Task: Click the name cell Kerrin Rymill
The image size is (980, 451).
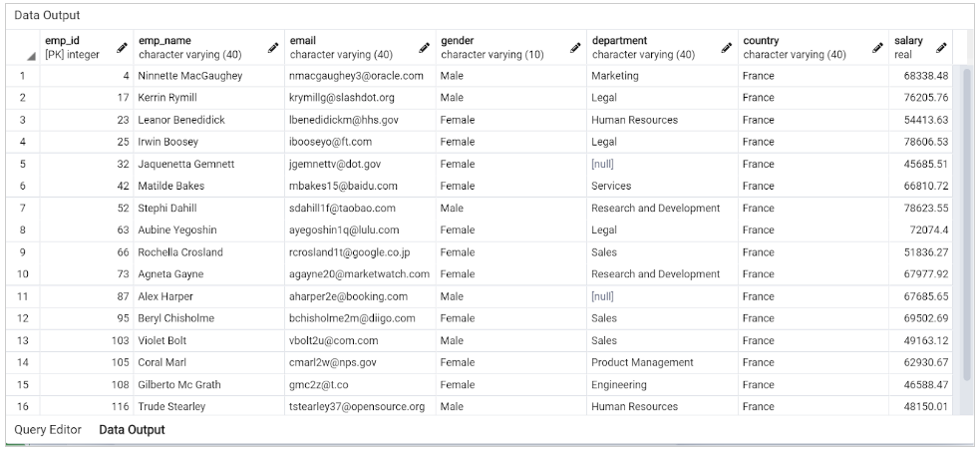Action: tap(209, 98)
